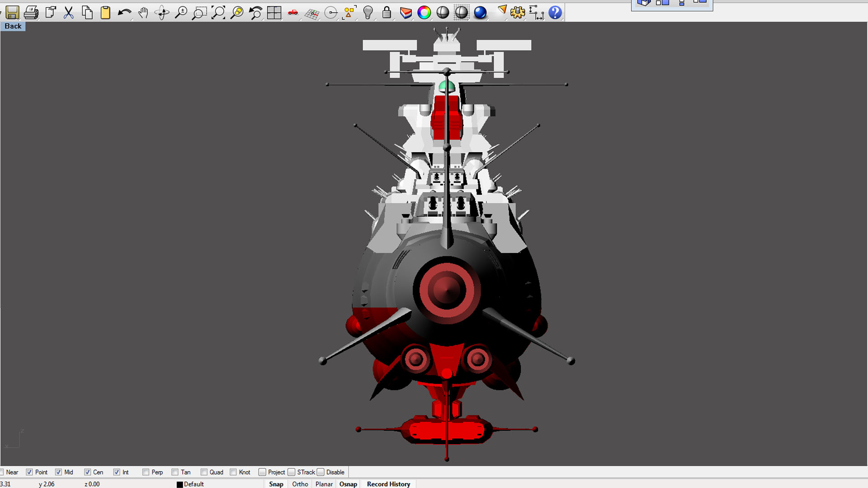
Task: Open the Edit Layers panel
Action: (406, 12)
